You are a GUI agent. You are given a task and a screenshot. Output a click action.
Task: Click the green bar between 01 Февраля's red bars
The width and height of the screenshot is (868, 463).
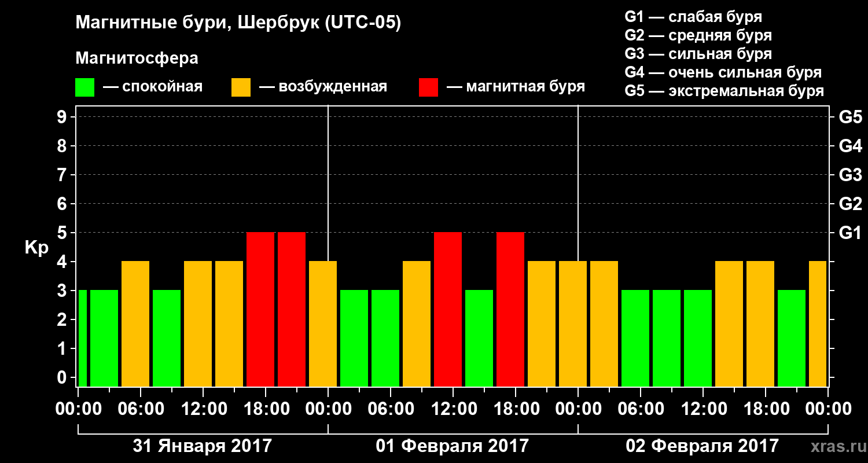coord(479,338)
